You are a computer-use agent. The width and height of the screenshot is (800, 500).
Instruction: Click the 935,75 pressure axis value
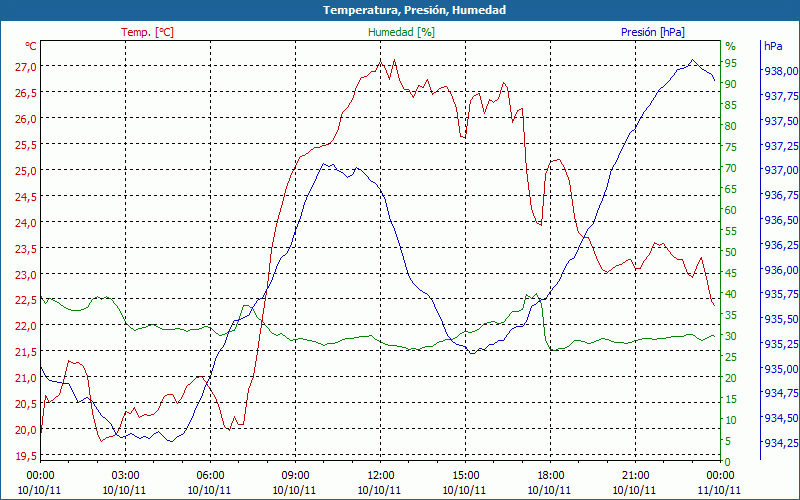pos(781,294)
